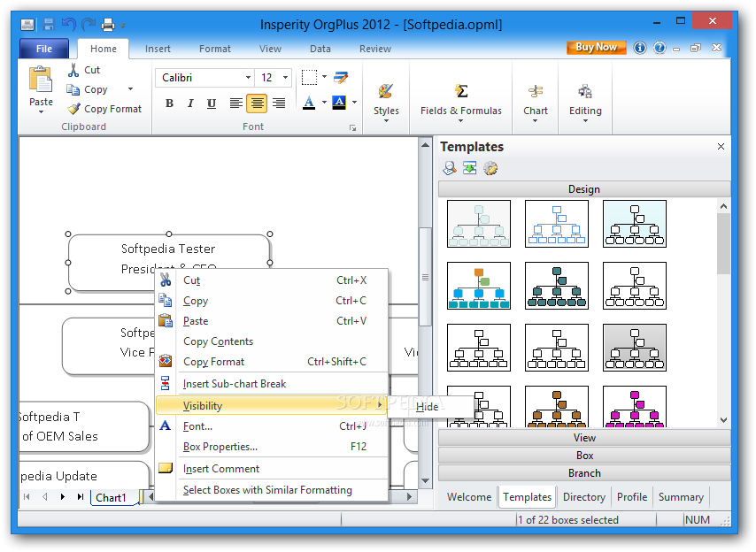Open the Chart ribbon group icon
Image resolution: width=756 pixels, height=552 pixels.
point(536,91)
